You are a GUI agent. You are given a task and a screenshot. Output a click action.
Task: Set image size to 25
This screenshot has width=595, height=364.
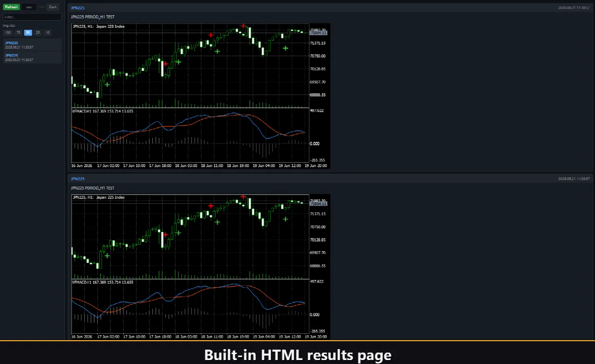38,33
